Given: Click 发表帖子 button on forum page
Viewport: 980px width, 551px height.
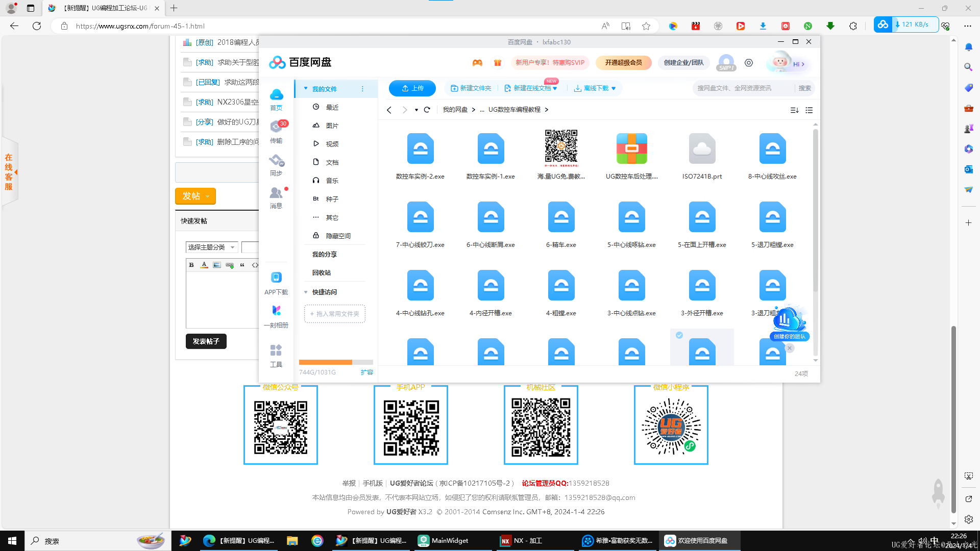Looking at the screenshot, I should [206, 341].
